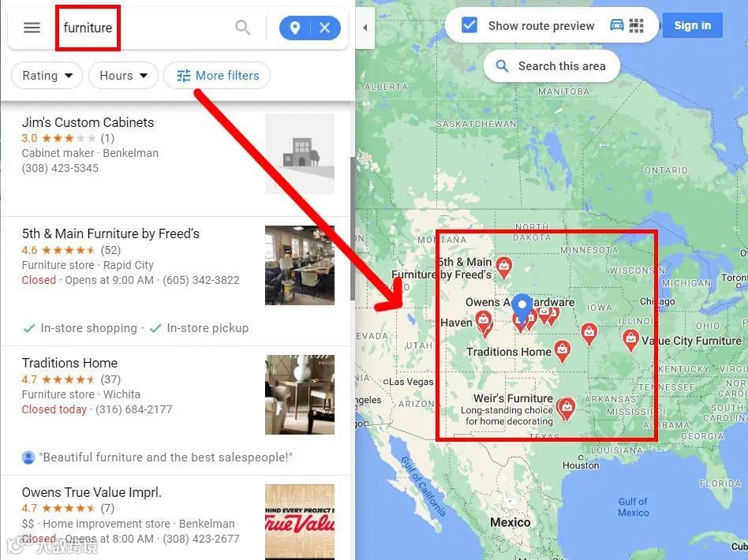Open the hamburger main menu
The height and width of the screenshot is (560, 748).
32,28
